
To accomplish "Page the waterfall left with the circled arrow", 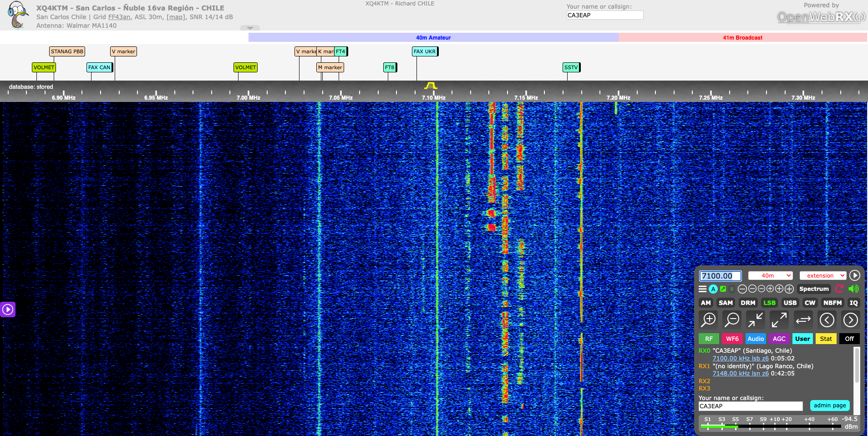I will [827, 320].
